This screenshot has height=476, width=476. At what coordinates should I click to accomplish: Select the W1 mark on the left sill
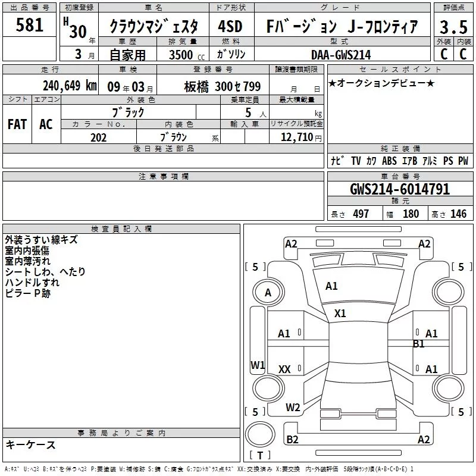point(258,365)
